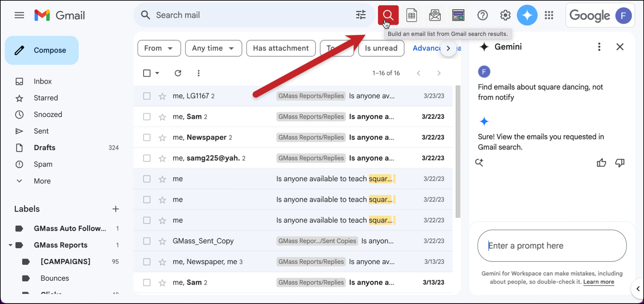
Task: Apply Is unread filter
Action: click(381, 48)
